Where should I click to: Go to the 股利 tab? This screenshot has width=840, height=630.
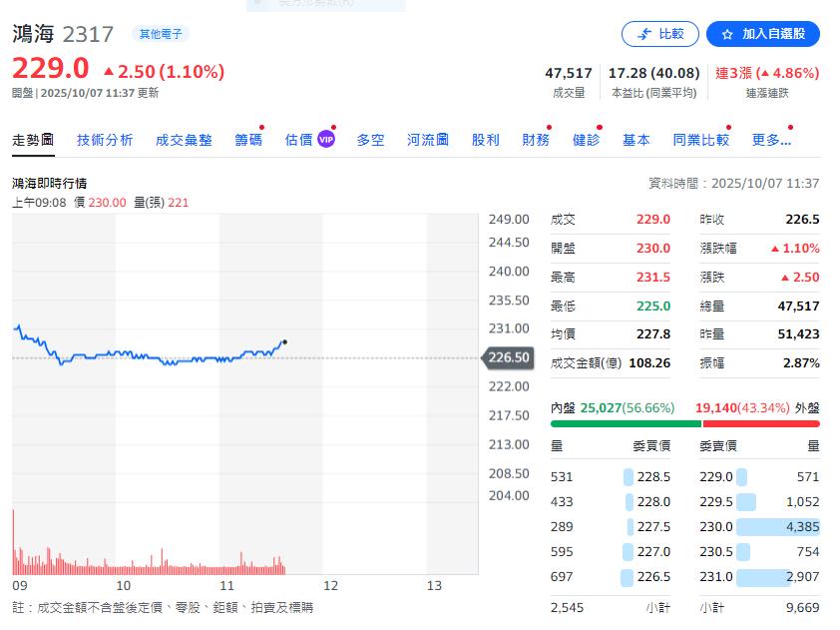(x=486, y=140)
